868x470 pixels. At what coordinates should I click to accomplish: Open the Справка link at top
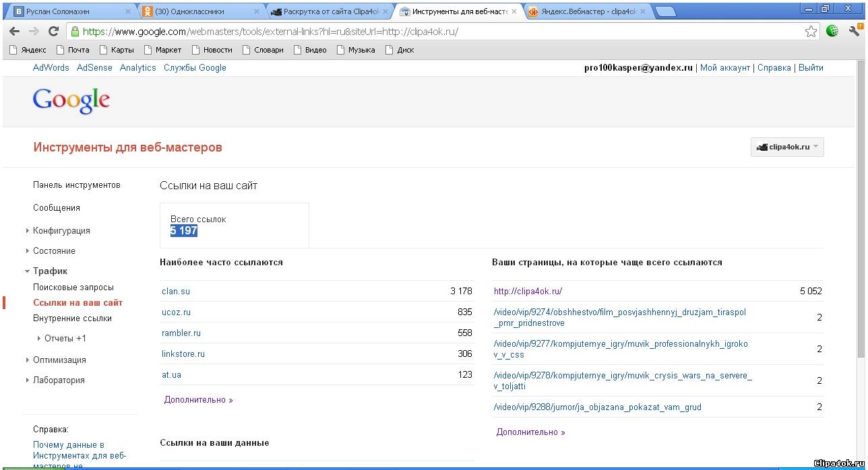pyautogui.click(x=774, y=67)
